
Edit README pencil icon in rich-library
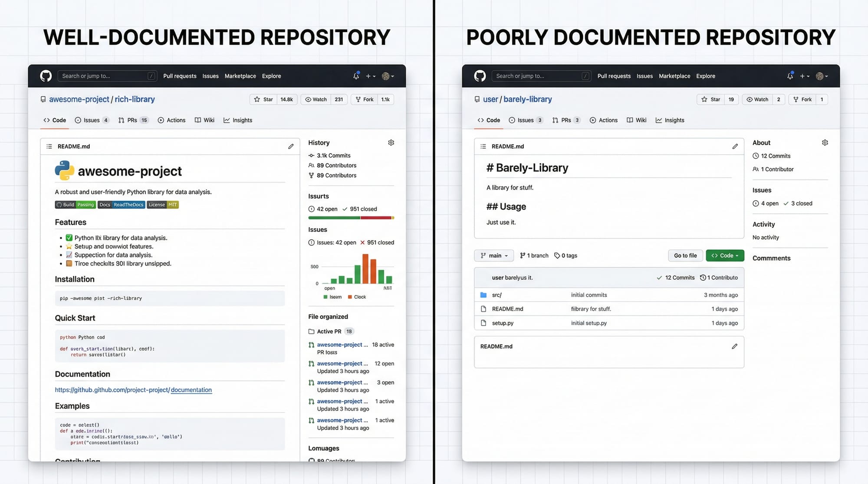click(291, 147)
